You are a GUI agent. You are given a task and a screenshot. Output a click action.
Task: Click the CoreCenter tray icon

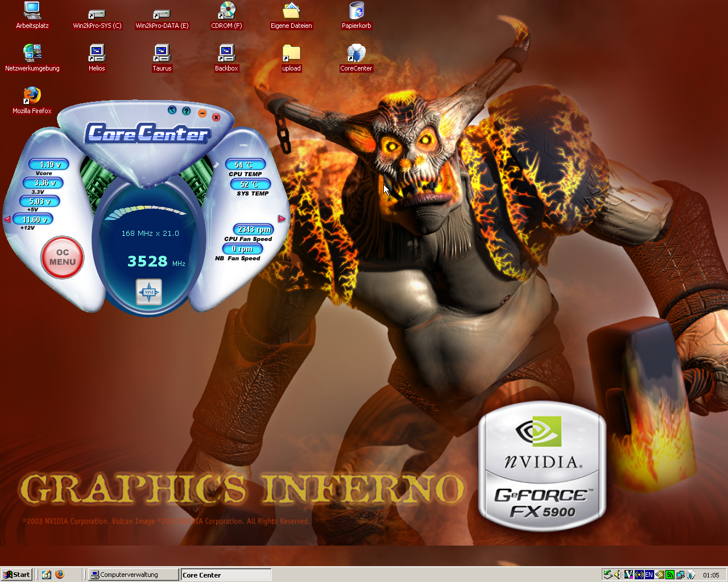(x=690, y=575)
